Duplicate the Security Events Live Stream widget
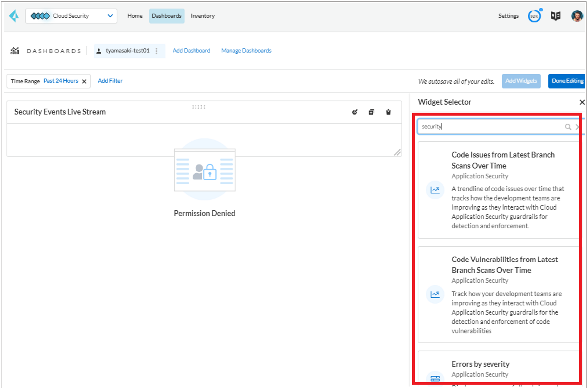588x390 pixels. (x=371, y=112)
